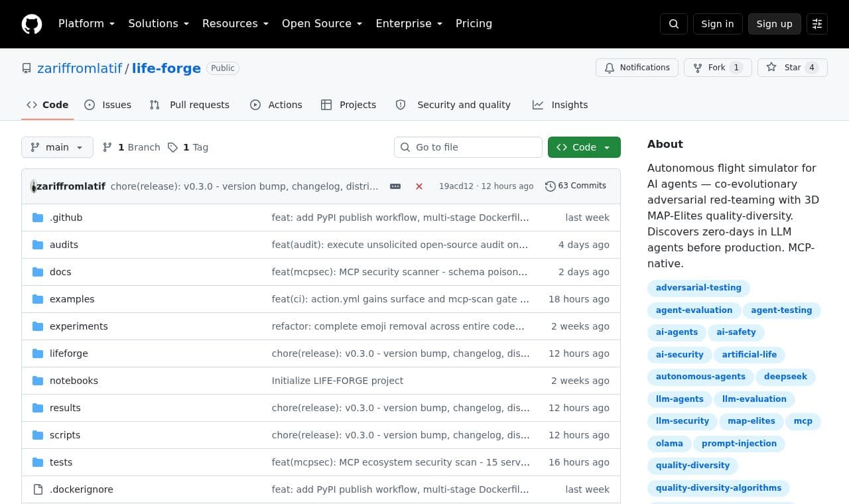
Task: Click the Notifications button
Action: point(637,68)
